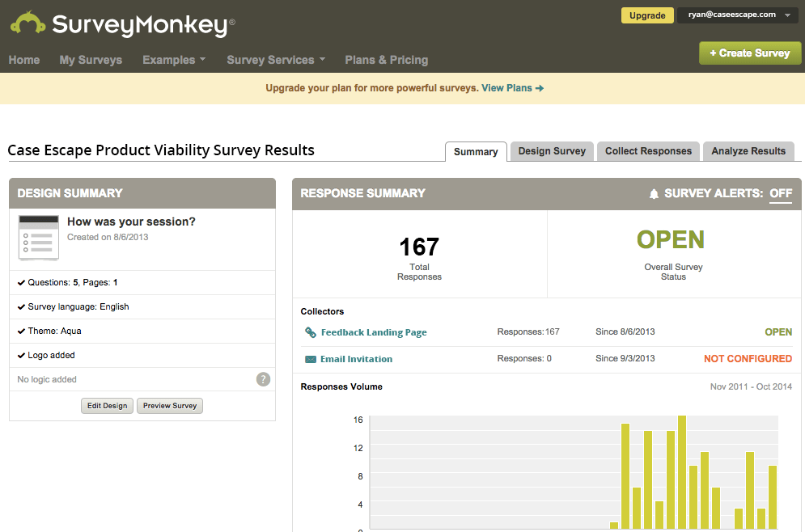Click the Preview Survey button
805x532 pixels.
pyautogui.click(x=170, y=406)
